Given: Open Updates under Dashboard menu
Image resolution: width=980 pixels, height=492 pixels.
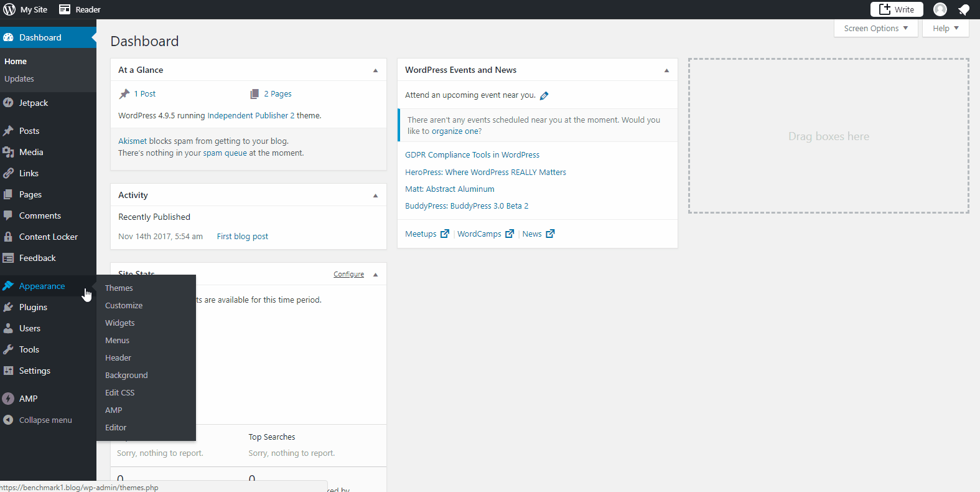Looking at the screenshot, I should [19, 79].
